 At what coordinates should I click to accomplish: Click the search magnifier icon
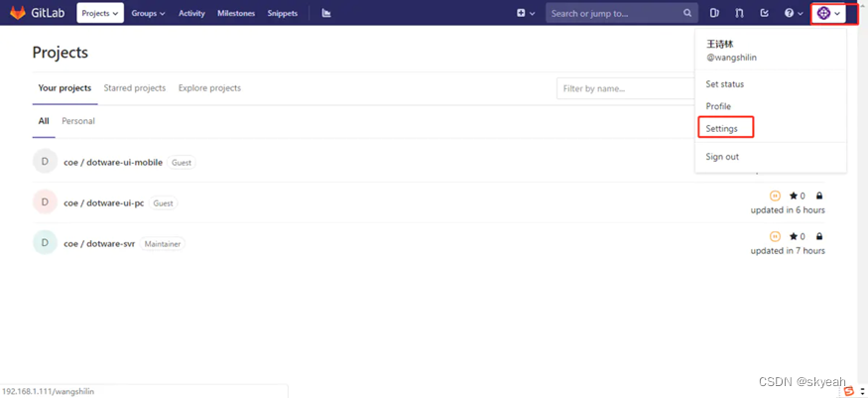point(687,13)
